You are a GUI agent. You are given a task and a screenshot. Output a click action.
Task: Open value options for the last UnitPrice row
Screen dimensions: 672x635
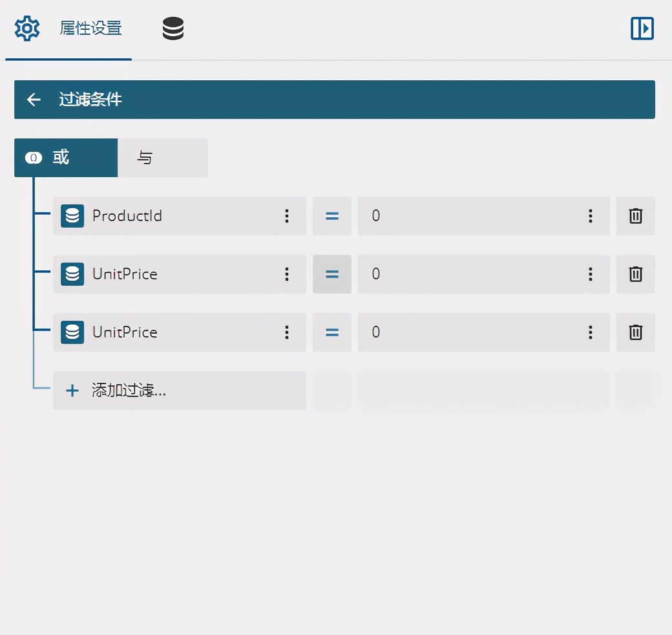pyautogui.click(x=590, y=332)
